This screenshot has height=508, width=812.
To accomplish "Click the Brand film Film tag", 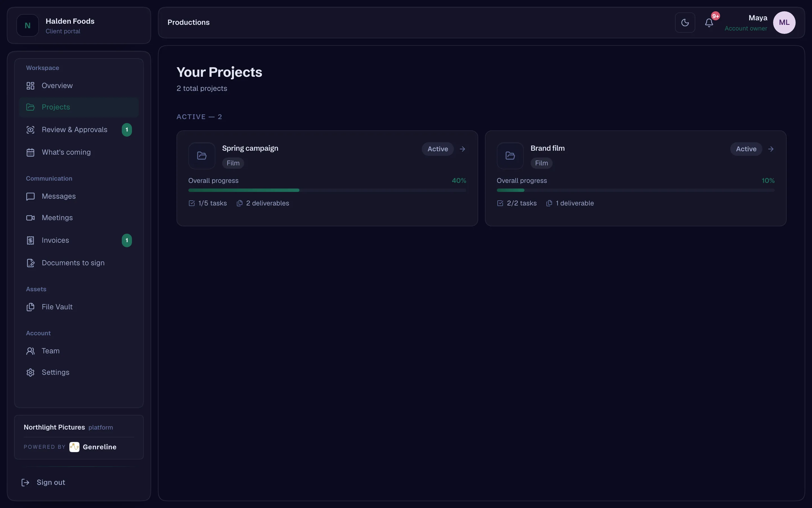I will pos(541,163).
